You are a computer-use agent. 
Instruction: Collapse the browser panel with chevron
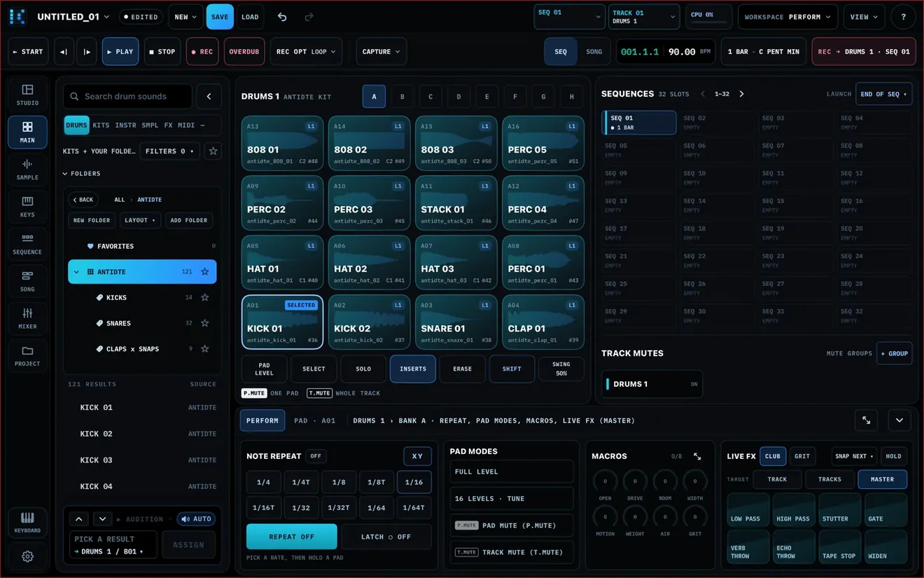pyautogui.click(x=209, y=96)
